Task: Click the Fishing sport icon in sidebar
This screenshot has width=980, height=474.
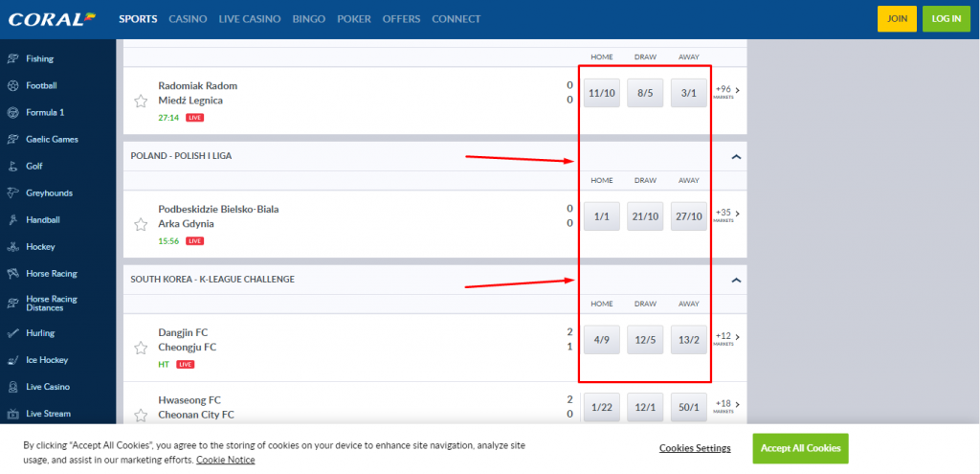Action: [x=13, y=58]
